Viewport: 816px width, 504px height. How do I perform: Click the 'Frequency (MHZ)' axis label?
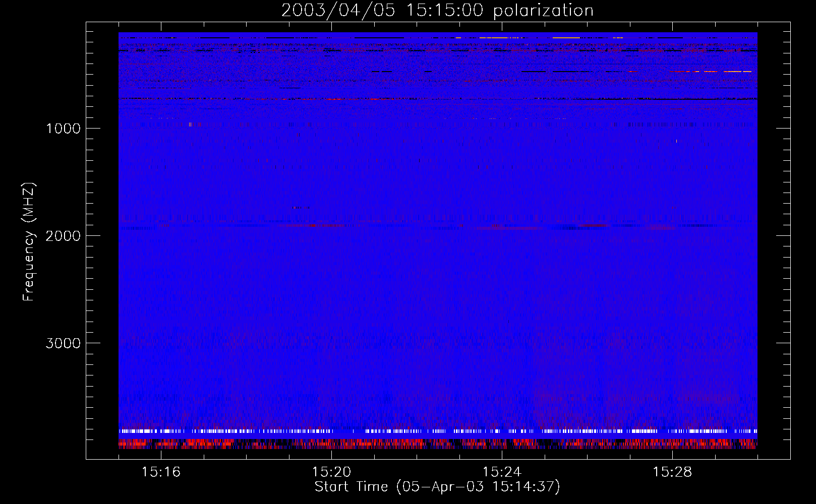point(29,242)
